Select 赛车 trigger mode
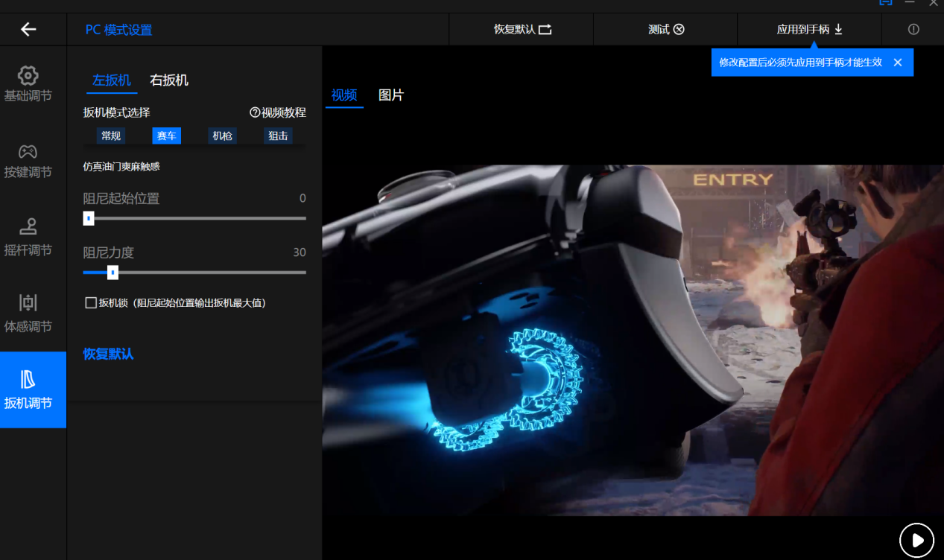Screen dimensions: 944x560 coord(166,136)
